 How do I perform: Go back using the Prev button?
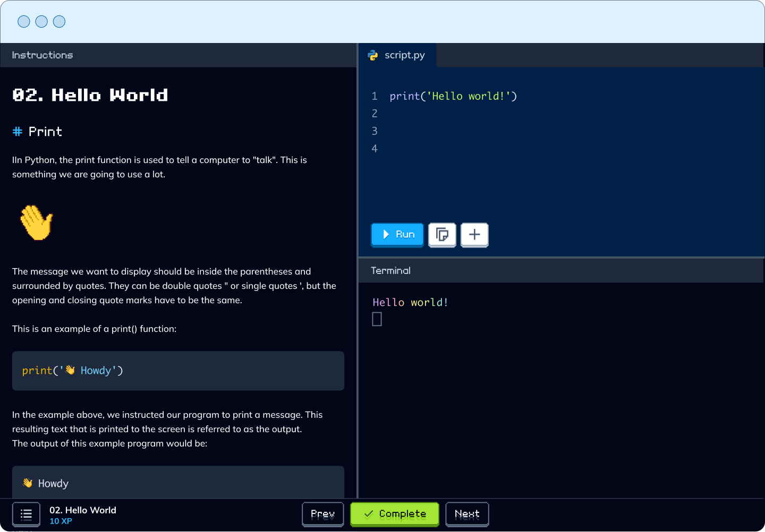pyautogui.click(x=322, y=514)
